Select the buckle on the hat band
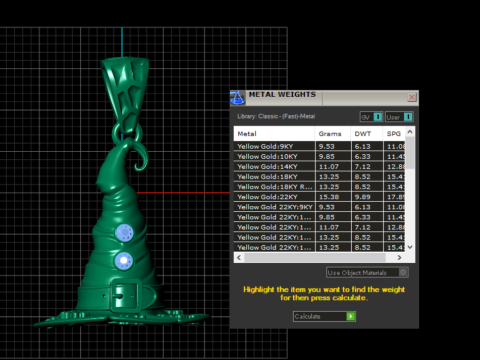Screen dimensions: 480x360 [x=125, y=296]
